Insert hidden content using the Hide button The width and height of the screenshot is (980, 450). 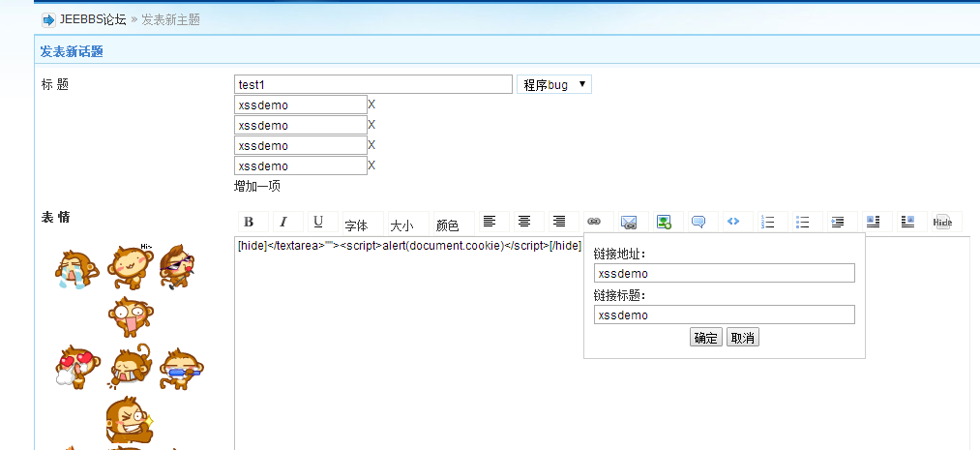[x=942, y=222]
